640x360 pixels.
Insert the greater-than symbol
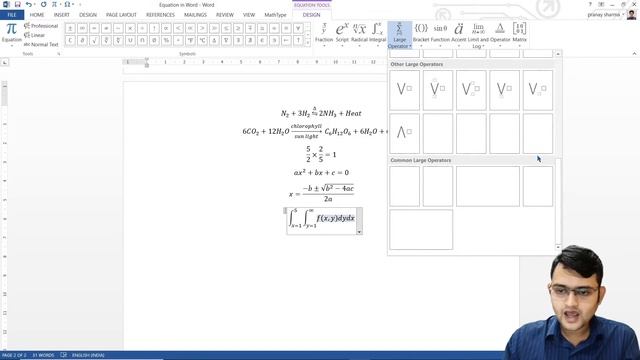[x=202, y=29]
